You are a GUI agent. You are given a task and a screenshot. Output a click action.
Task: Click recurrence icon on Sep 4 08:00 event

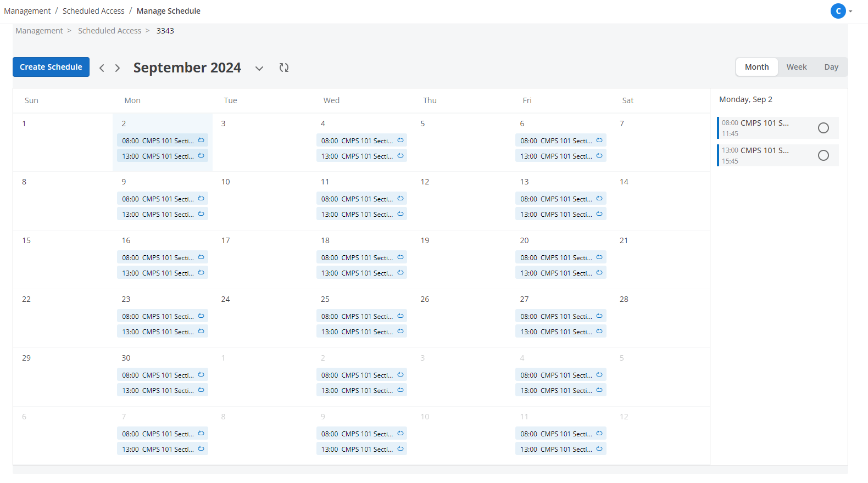pos(400,141)
